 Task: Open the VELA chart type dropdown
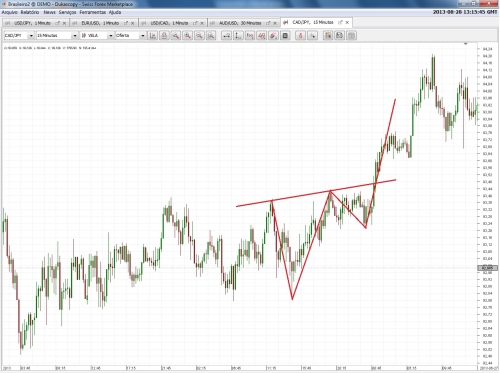point(97,35)
